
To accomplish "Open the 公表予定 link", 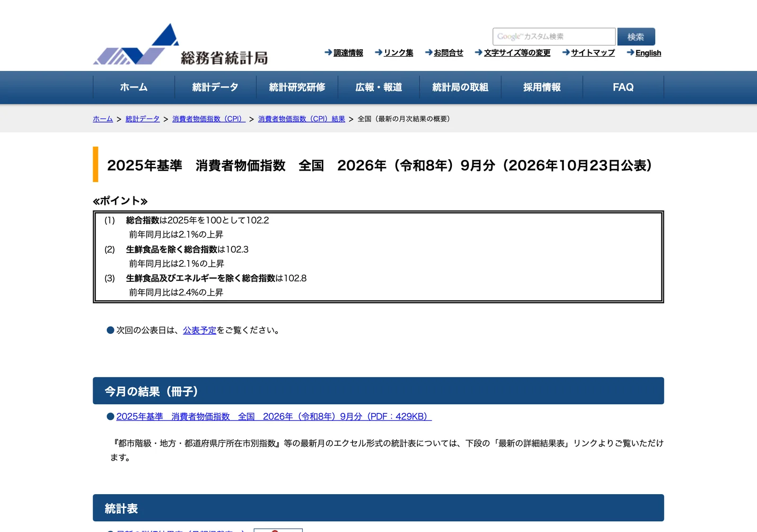I will tap(200, 330).
